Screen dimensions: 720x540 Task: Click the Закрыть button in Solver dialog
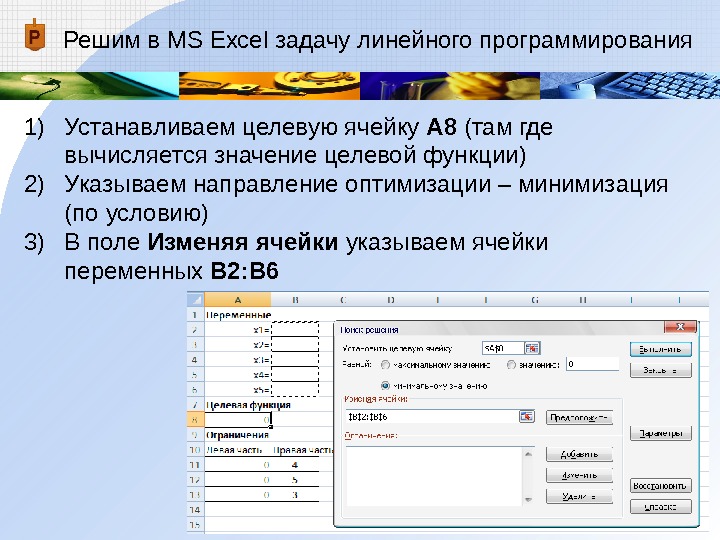[x=660, y=370]
